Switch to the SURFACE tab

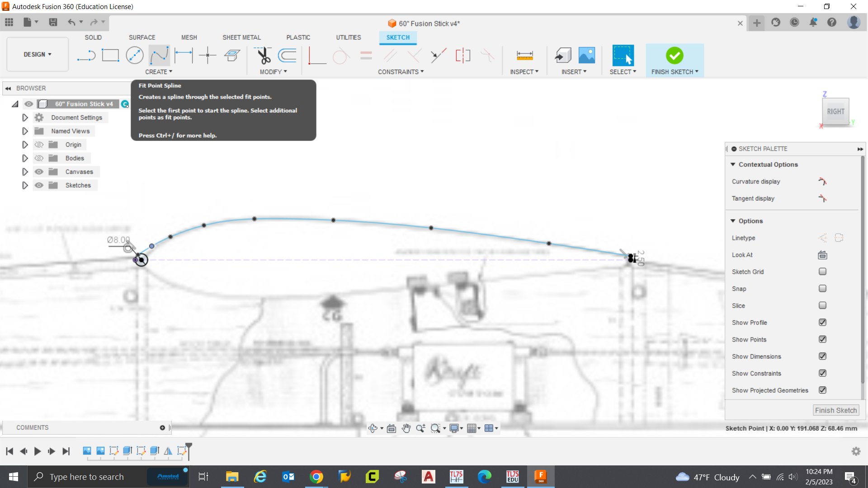142,38
